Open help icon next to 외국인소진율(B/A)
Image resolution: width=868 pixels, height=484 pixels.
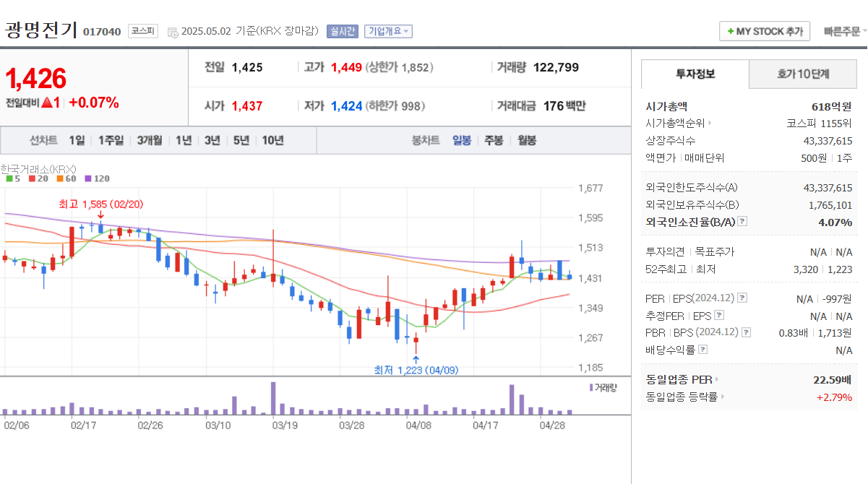[x=742, y=222]
